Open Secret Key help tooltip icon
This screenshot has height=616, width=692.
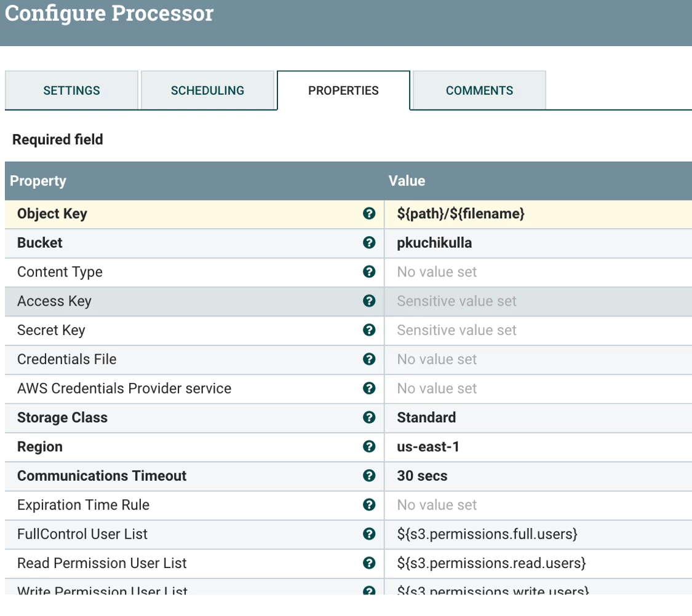pyautogui.click(x=369, y=330)
